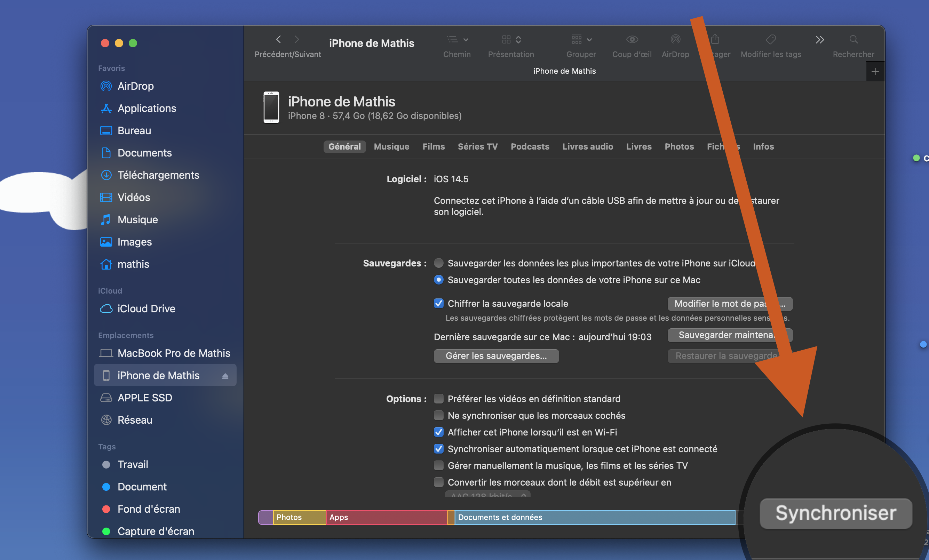
Task: Click the Coup d'œil eye icon
Action: click(x=632, y=40)
